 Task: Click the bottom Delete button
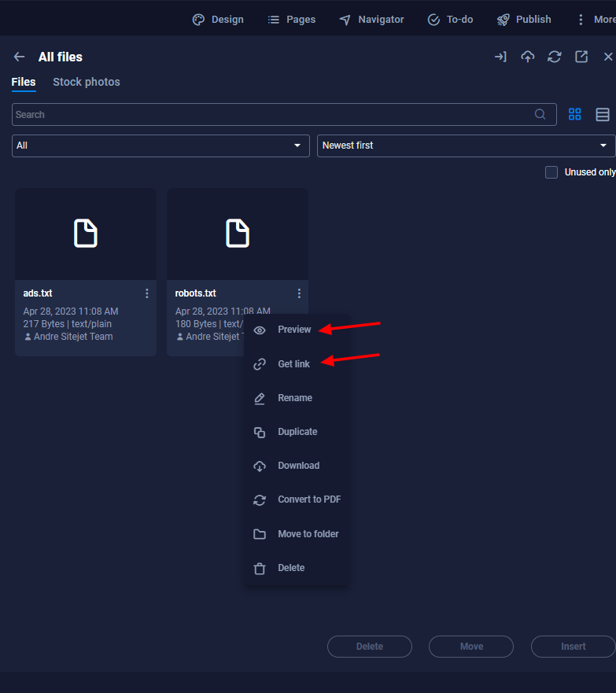[370, 647]
